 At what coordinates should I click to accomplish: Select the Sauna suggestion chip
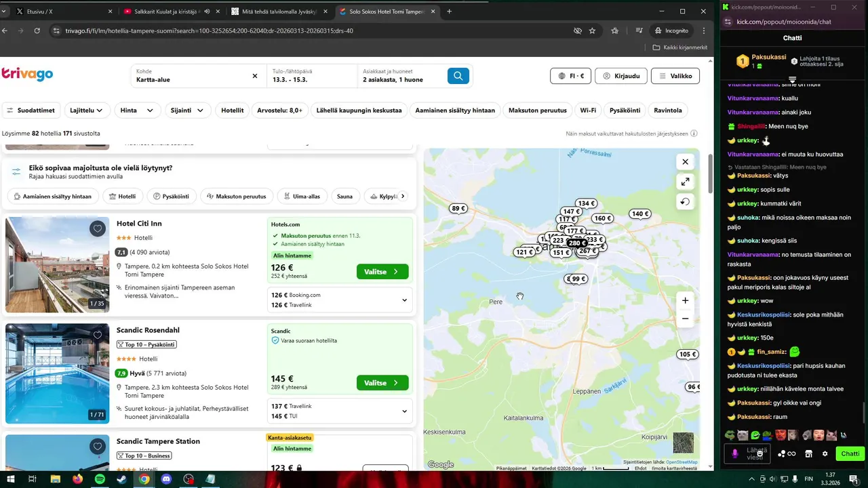pyautogui.click(x=344, y=197)
